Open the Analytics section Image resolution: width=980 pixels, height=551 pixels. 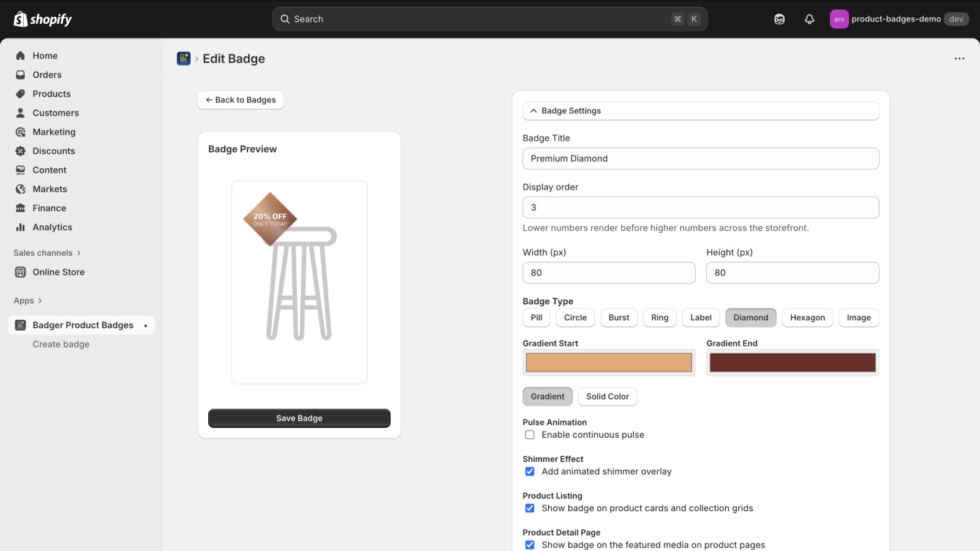[51, 227]
